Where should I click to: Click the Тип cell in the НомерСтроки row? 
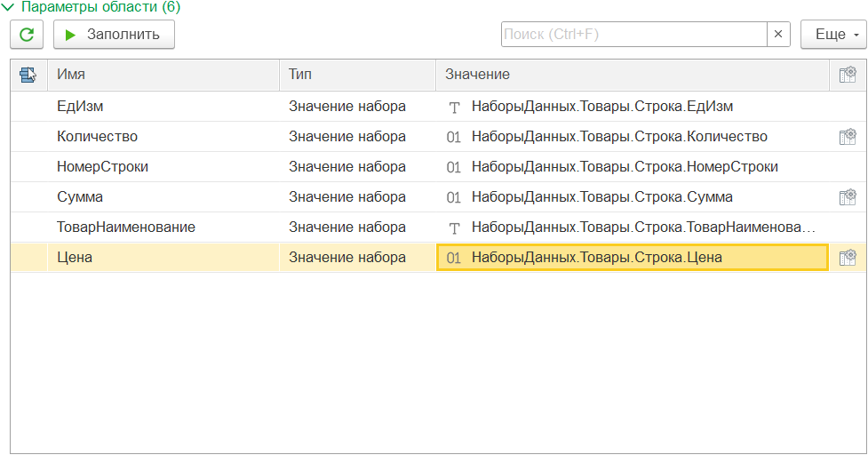pyautogui.click(x=358, y=166)
